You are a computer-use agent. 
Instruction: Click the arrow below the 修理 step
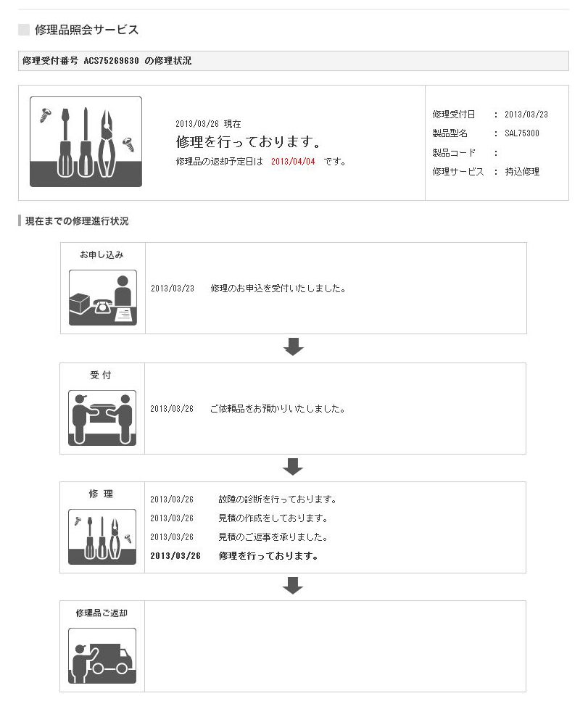[293, 585]
